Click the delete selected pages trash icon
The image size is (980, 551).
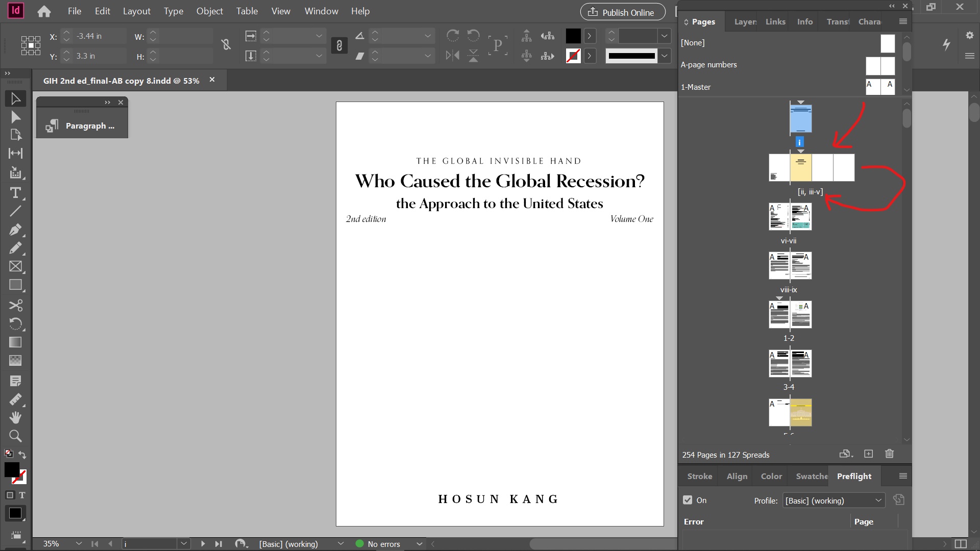[889, 454]
